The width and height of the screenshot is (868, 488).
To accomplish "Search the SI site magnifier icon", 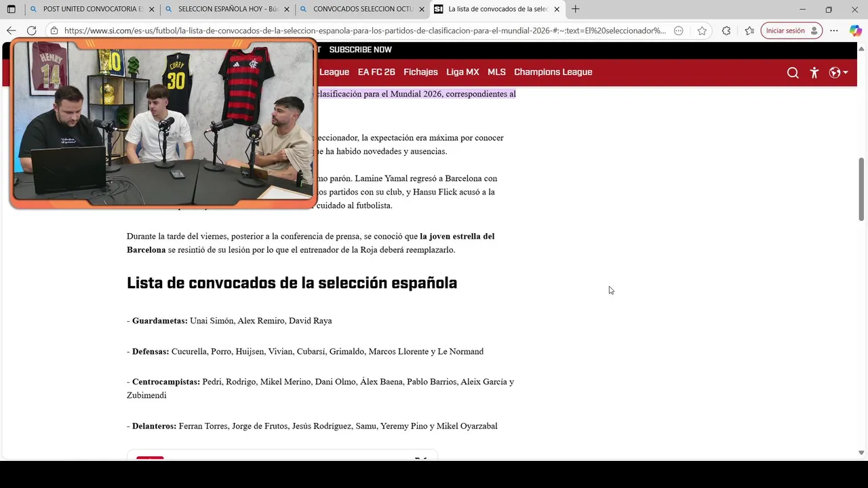I will click(x=793, y=73).
